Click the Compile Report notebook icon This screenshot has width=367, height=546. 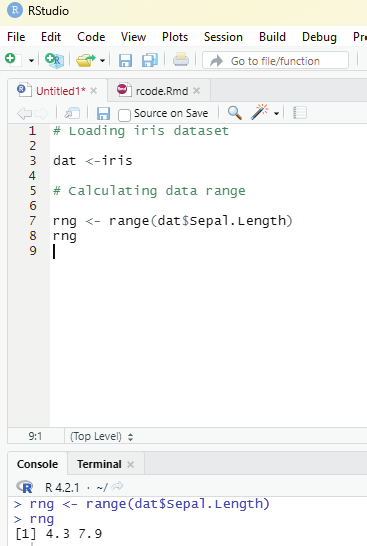click(300, 113)
